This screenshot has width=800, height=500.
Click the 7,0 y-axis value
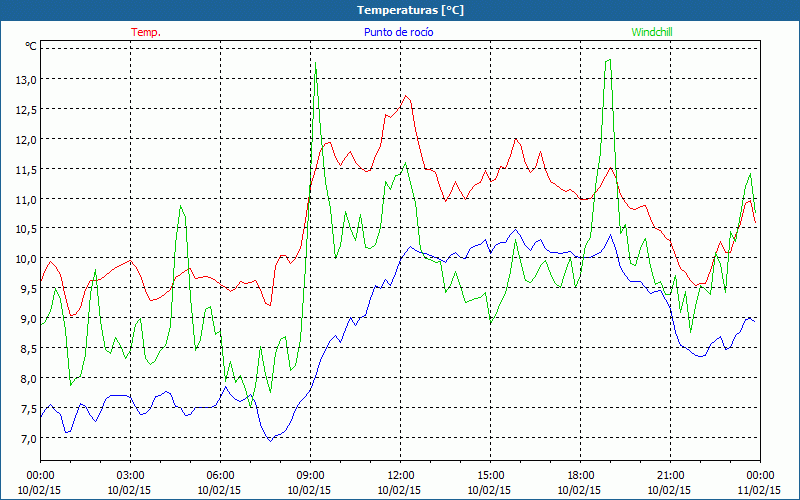28,439
